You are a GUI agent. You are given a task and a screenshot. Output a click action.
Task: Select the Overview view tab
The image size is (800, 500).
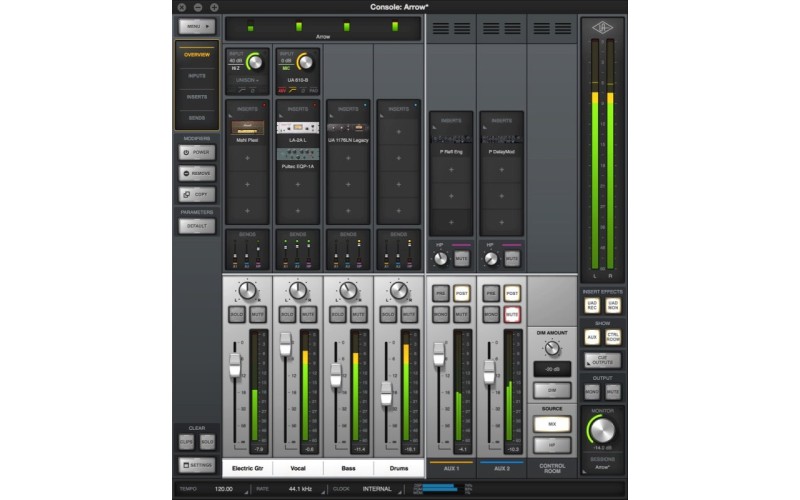point(197,55)
